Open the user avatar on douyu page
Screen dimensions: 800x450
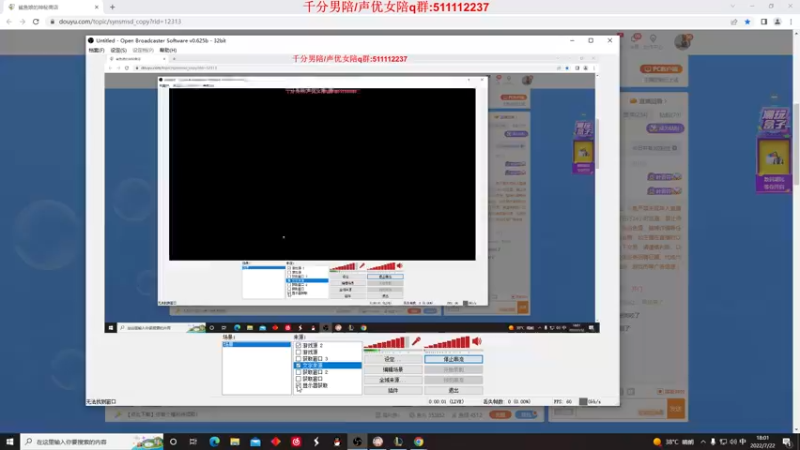tap(683, 42)
